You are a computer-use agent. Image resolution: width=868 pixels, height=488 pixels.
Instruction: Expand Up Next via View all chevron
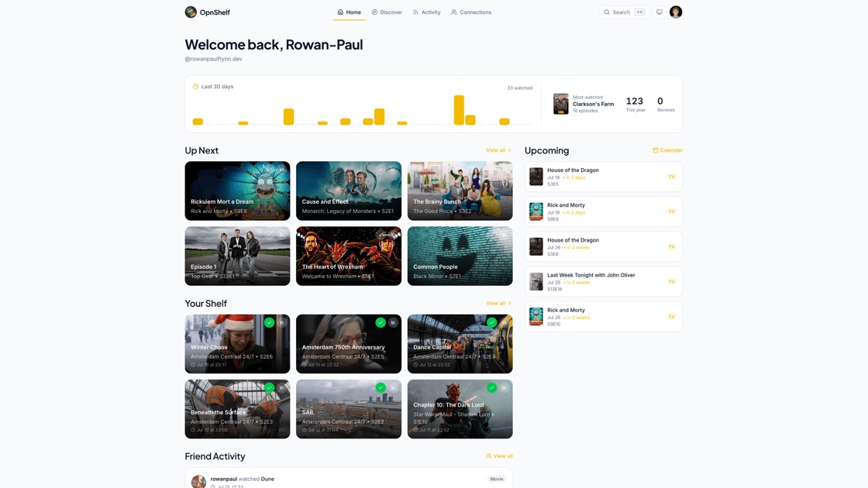pyautogui.click(x=510, y=150)
